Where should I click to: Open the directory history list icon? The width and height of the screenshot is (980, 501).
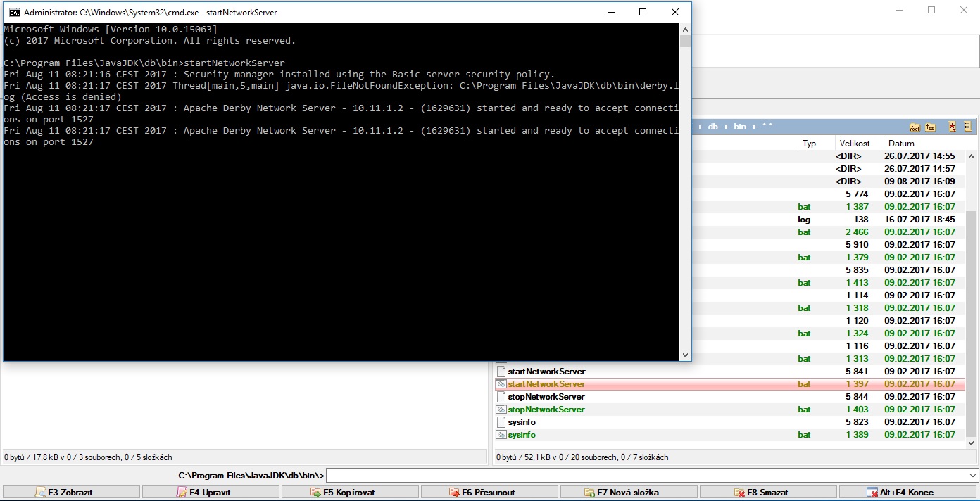click(967, 127)
